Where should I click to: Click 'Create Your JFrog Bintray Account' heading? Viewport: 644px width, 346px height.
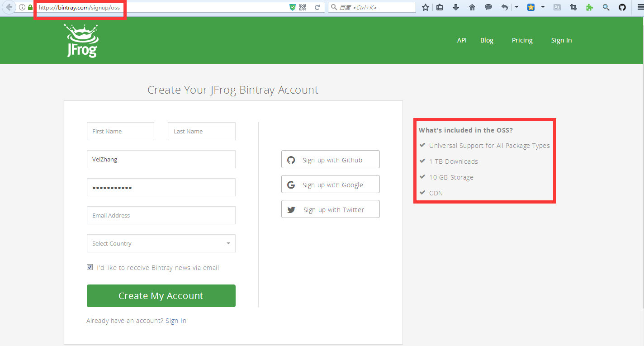click(233, 90)
